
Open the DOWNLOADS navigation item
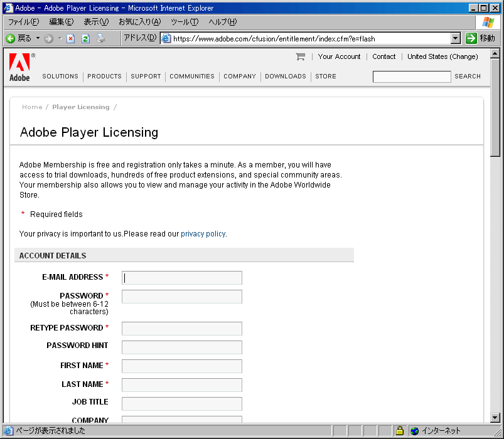pos(286,76)
